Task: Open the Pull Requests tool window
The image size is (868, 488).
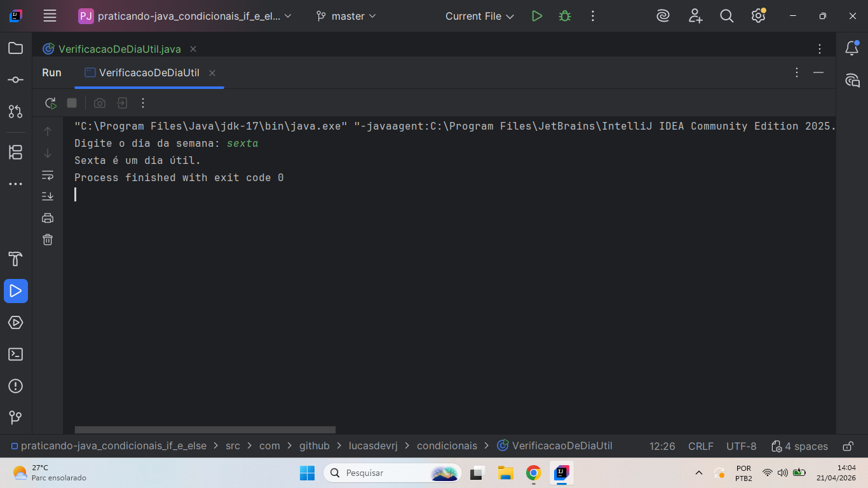Action: [16, 112]
